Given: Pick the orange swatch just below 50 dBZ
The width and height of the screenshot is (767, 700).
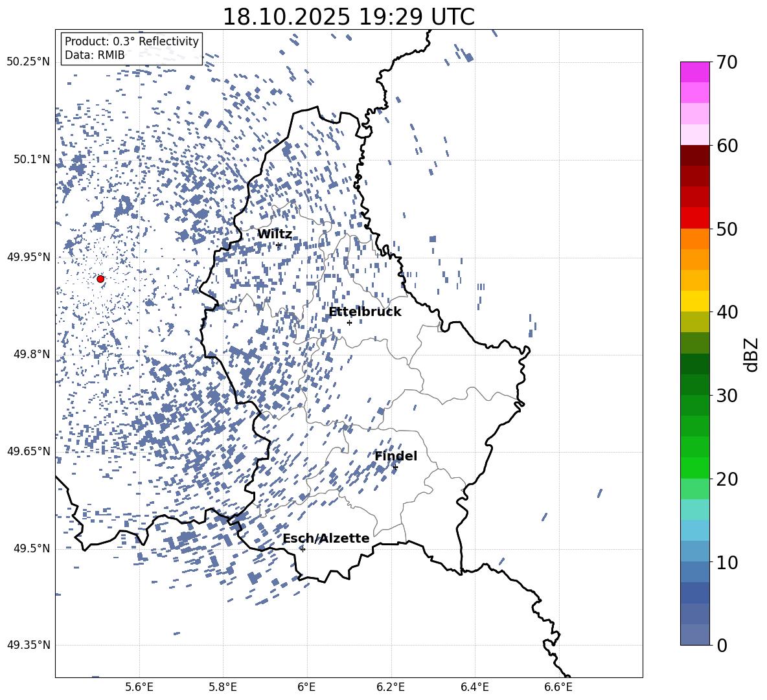Looking at the screenshot, I should tap(695, 239).
